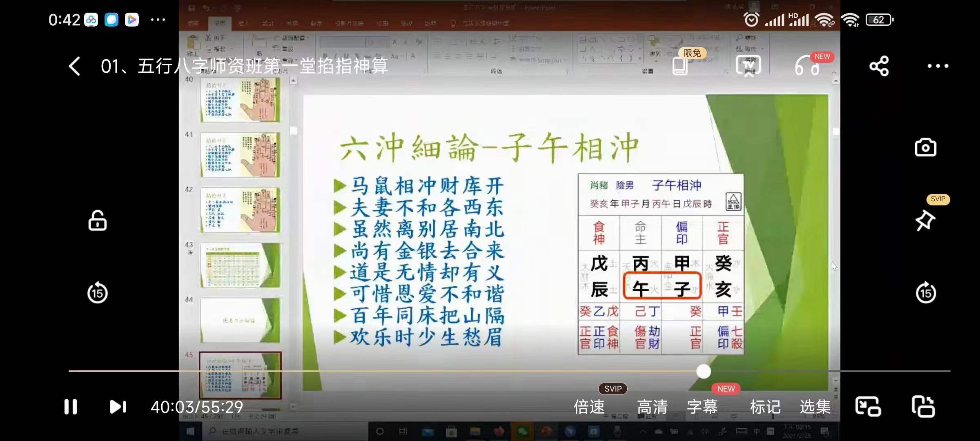Go back using the back arrow
Viewport: 980px width, 441px height.
[74, 66]
